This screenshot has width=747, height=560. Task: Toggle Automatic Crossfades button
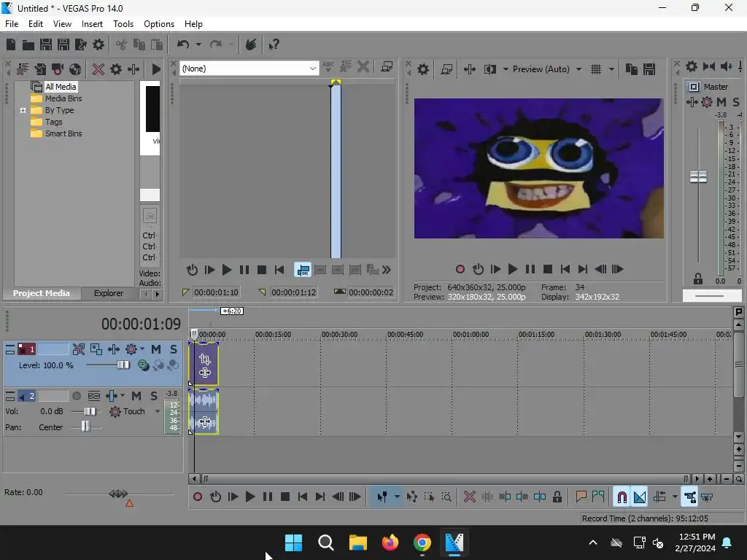[x=640, y=497]
